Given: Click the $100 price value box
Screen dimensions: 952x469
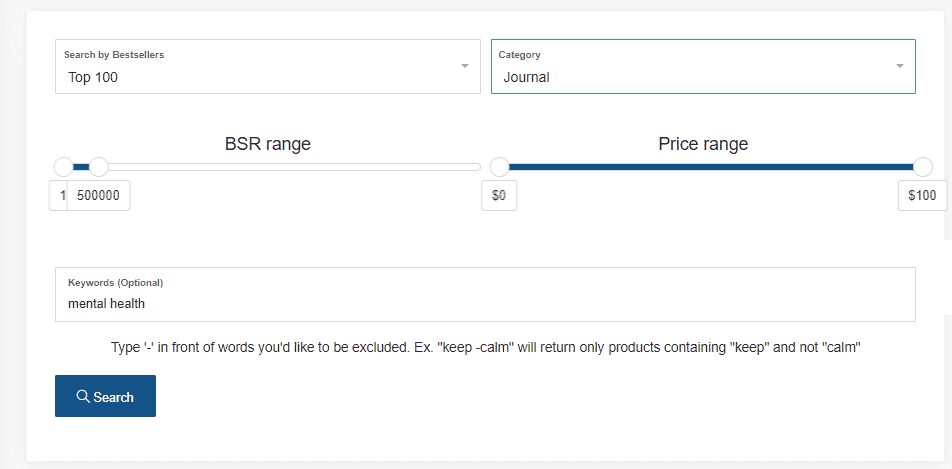Looking at the screenshot, I should click(922, 196).
